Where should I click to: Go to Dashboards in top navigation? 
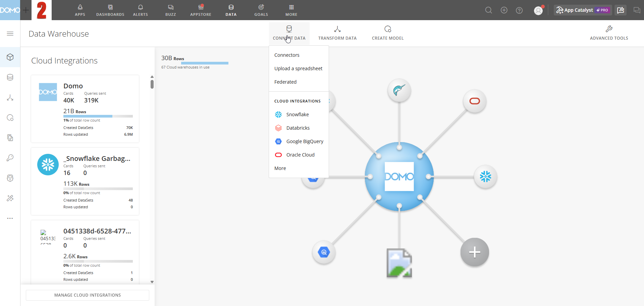coord(110,10)
